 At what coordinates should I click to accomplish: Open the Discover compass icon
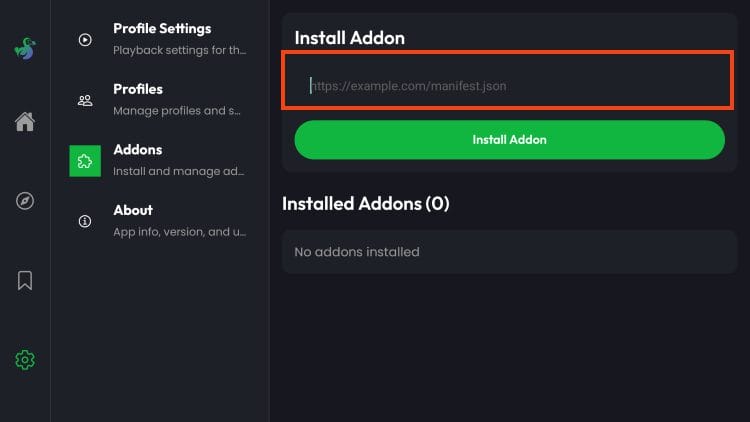pos(25,201)
